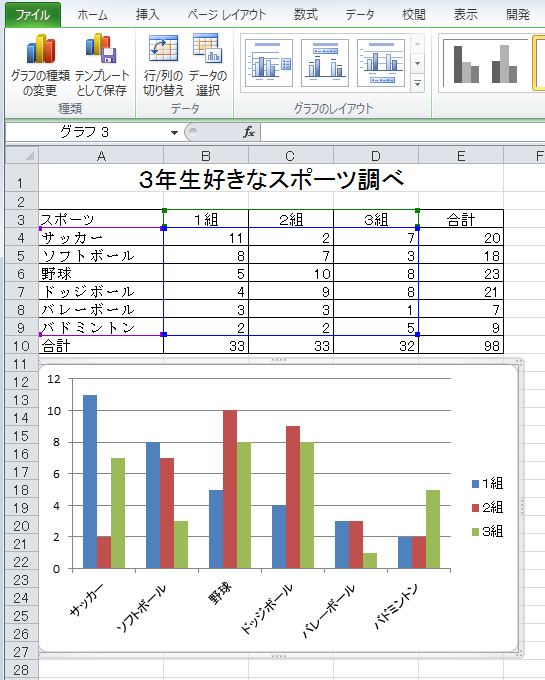Image resolution: width=545 pixels, height=680 pixels.
Task: Click the grand total cell 98
Action: [x=461, y=345]
